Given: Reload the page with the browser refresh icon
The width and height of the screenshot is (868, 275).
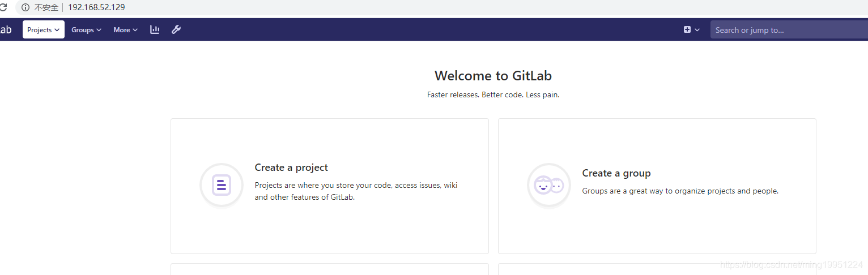Looking at the screenshot, I should 3,7.
